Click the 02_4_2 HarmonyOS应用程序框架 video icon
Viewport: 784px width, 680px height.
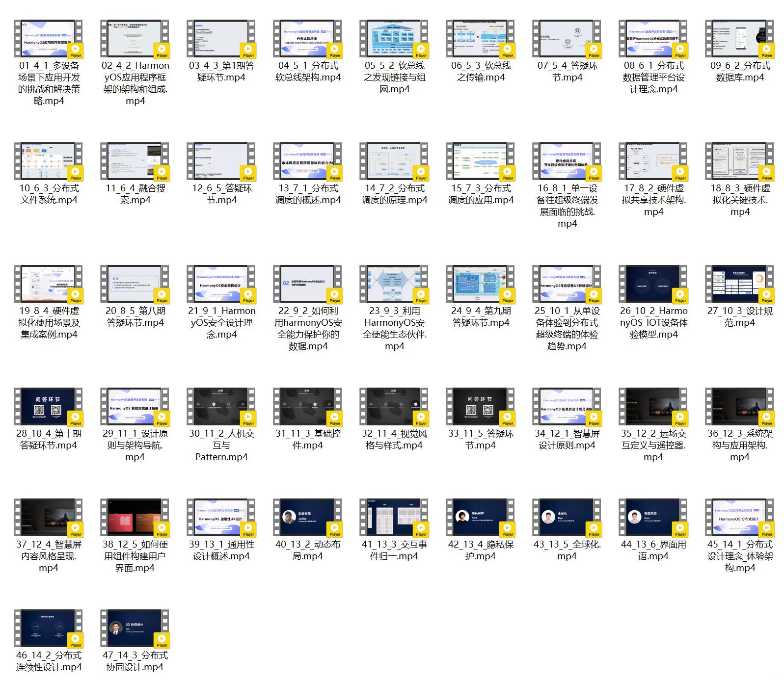point(135,39)
